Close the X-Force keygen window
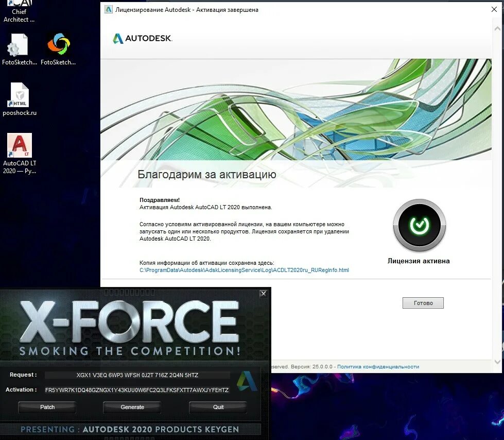This screenshot has height=440, width=504. coord(263,294)
